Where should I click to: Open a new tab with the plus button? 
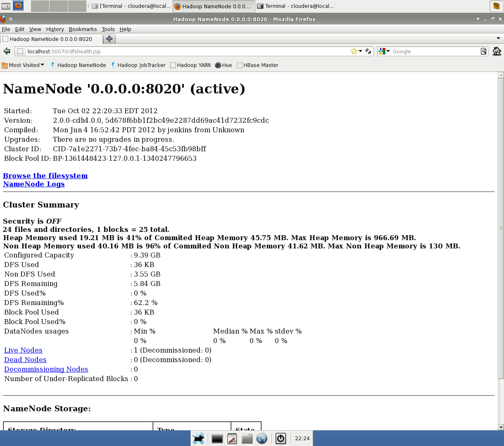(109, 39)
